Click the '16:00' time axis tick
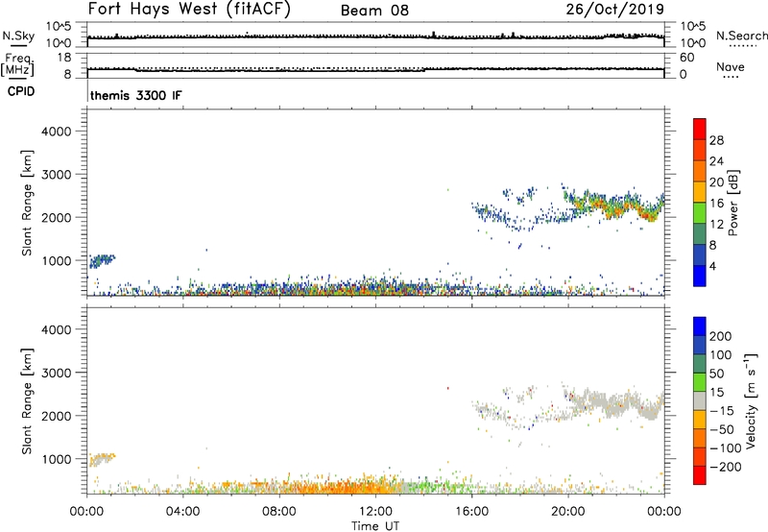This screenshot has height=532, width=768. point(471,512)
